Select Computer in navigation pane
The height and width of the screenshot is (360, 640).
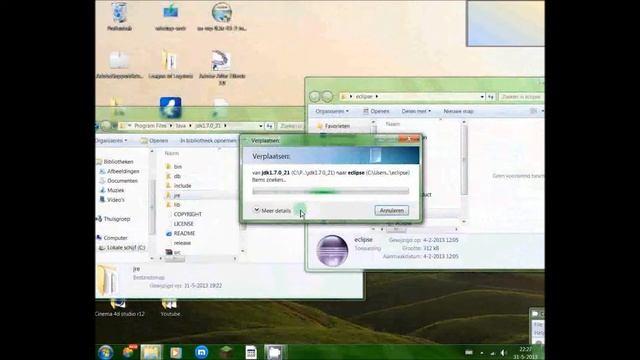pos(112,238)
